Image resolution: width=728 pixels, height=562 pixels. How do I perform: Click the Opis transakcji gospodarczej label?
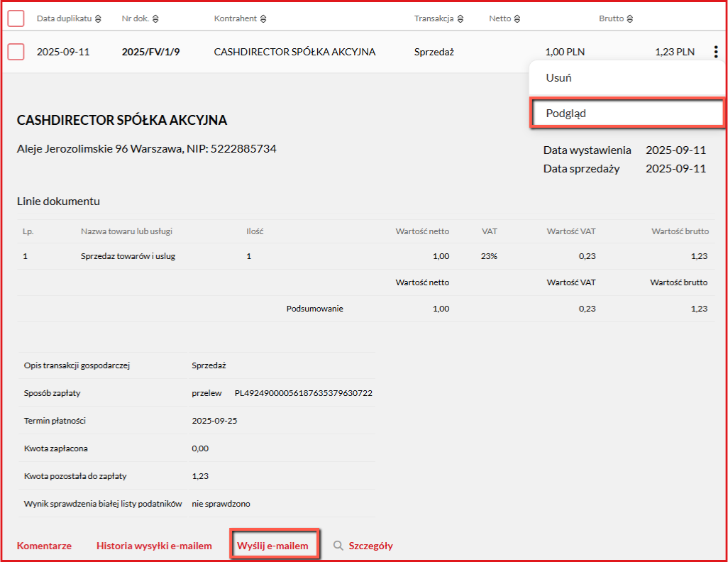coord(77,365)
